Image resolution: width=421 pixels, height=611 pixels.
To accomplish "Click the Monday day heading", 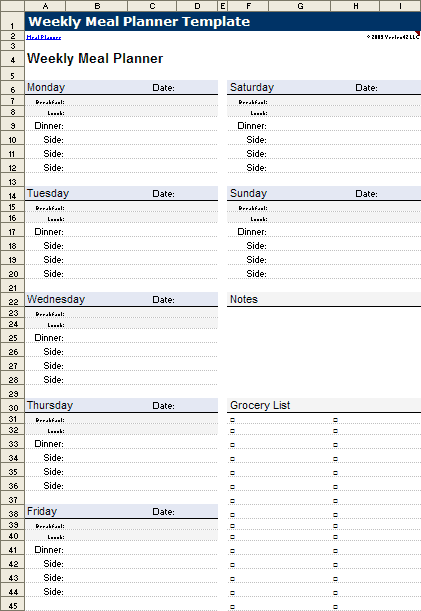I will tap(46, 87).
